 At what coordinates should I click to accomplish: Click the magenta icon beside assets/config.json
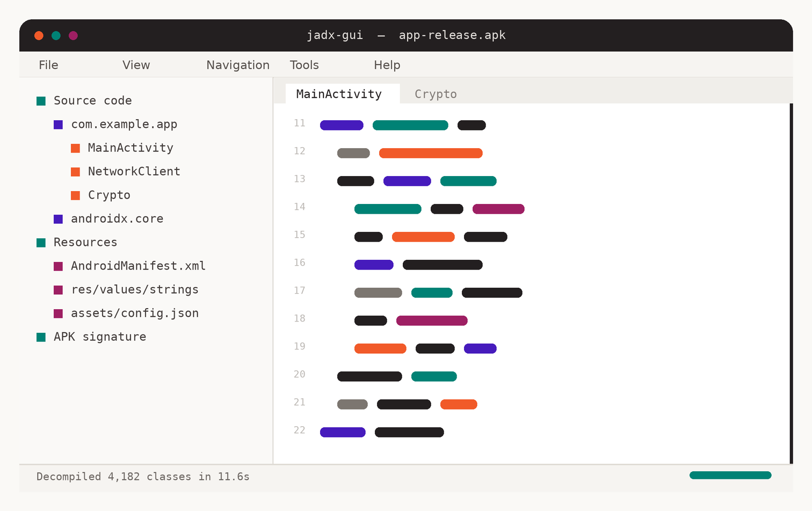58,313
